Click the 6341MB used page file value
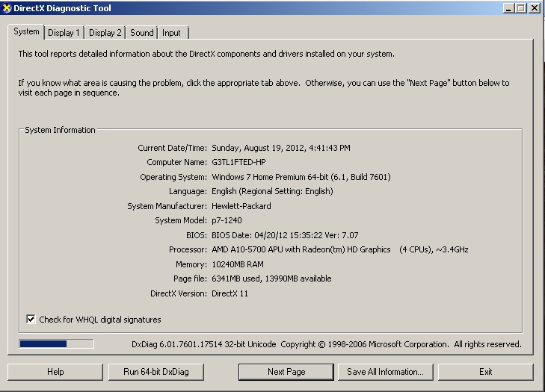Viewport: 545px width, 392px height. tap(271, 279)
